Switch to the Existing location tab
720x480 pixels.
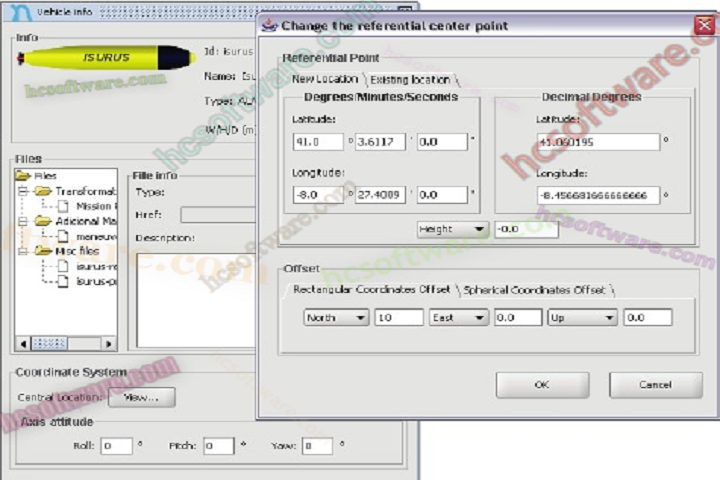tap(410, 79)
